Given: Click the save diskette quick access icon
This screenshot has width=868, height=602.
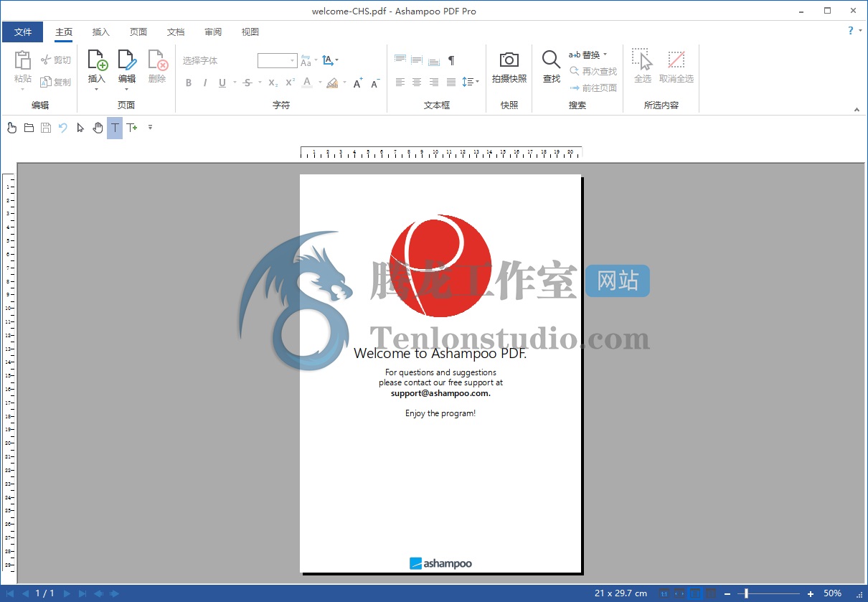Looking at the screenshot, I should 46,128.
